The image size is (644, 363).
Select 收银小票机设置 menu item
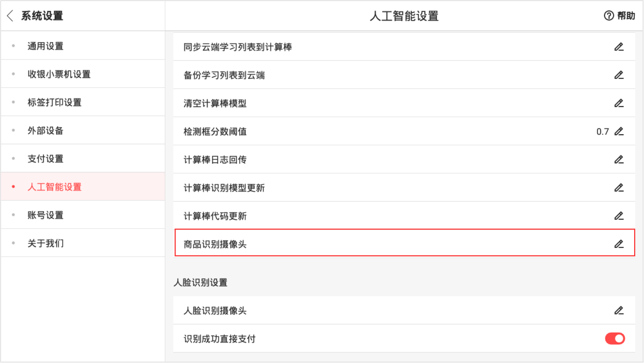(59, 74)
